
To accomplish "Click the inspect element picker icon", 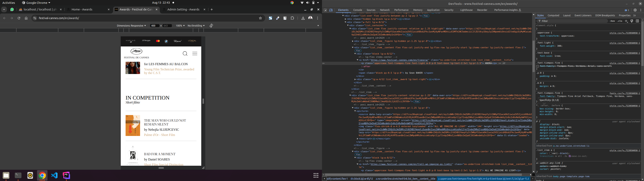I will [325, 10].
